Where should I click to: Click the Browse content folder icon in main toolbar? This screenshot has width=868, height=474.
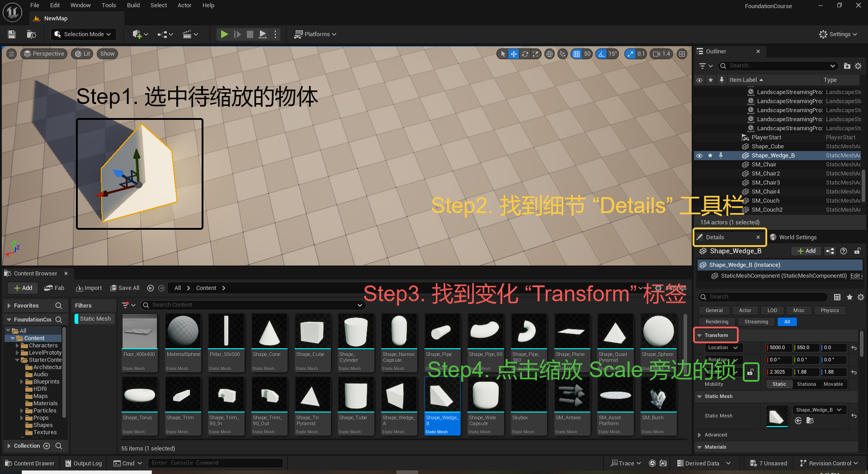31,34
